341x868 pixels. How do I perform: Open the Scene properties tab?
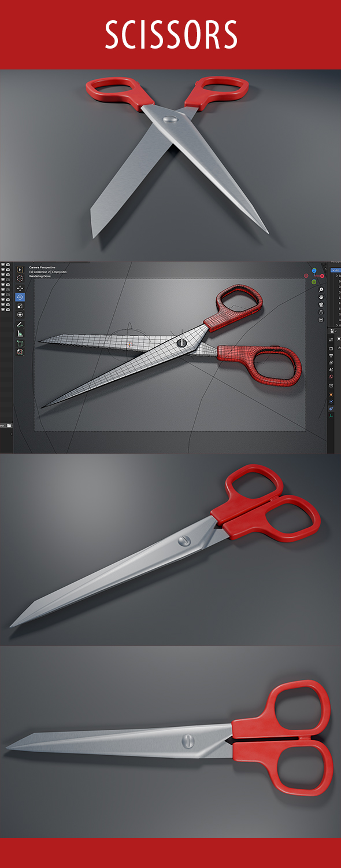331,369
